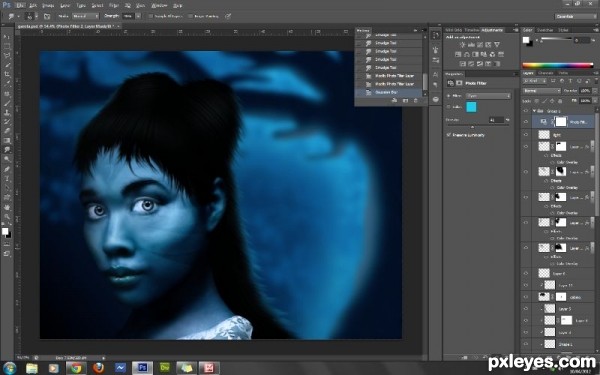600x375 pixels.
Task: Add a Brightness/Contrast adjustment
Action: (x=462, y=45)
